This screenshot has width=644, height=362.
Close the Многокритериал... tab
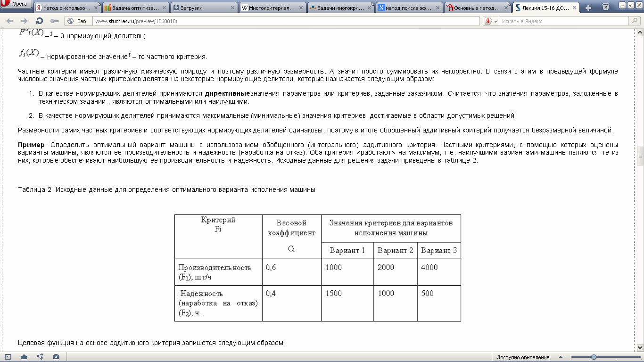point(301,8)
